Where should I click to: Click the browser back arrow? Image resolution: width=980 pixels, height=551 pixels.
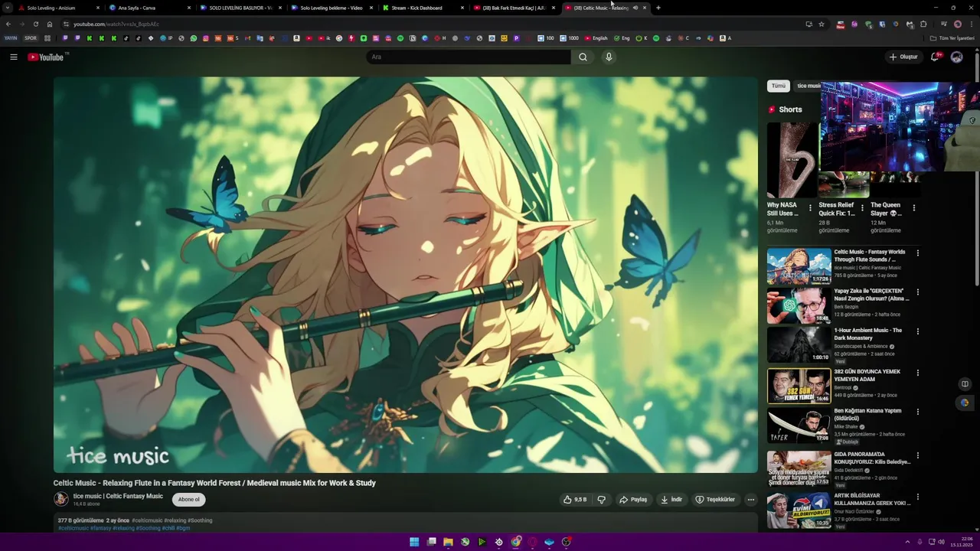(8, 24)
